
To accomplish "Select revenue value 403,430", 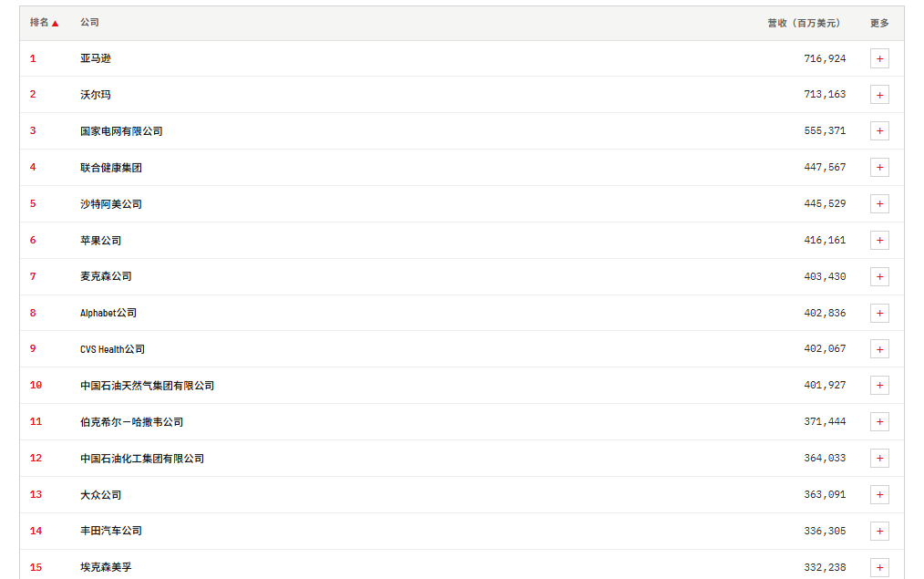I will (825, 276).
